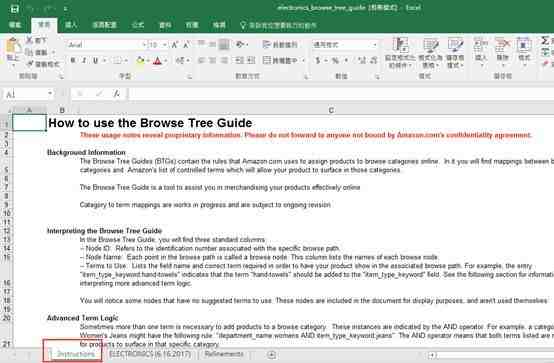Apply orientation text rotation tool
This screenshot has width=554, height=363.
(241, 45)
